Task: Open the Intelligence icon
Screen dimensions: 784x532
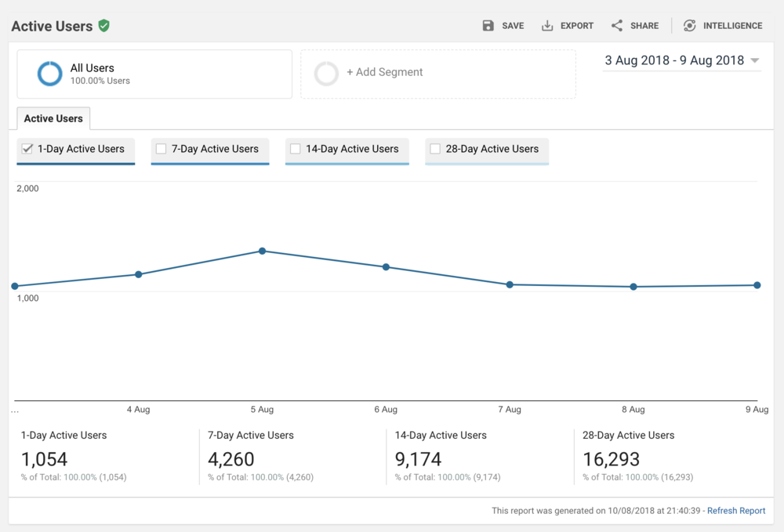Action: pos(689,26)
